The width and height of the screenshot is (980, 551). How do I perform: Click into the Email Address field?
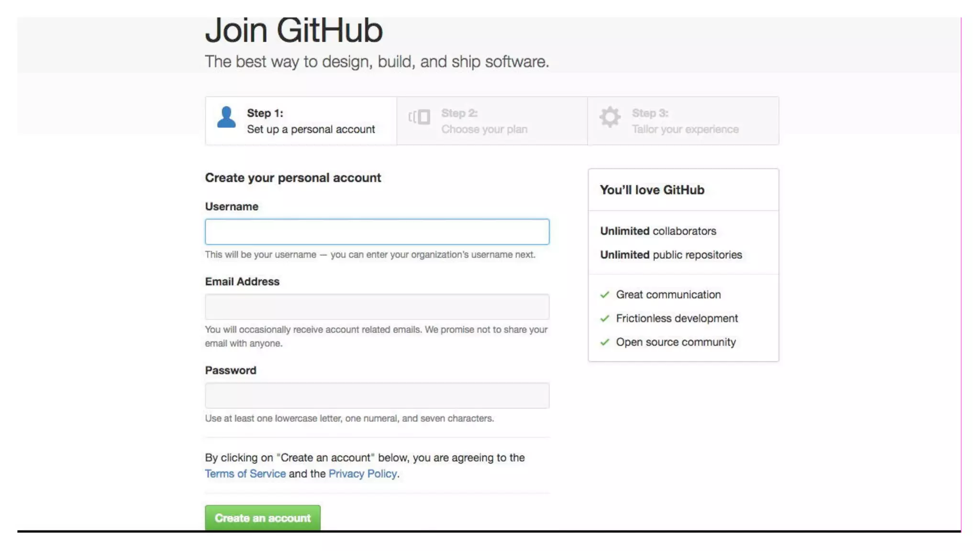[x=377, y=307]
